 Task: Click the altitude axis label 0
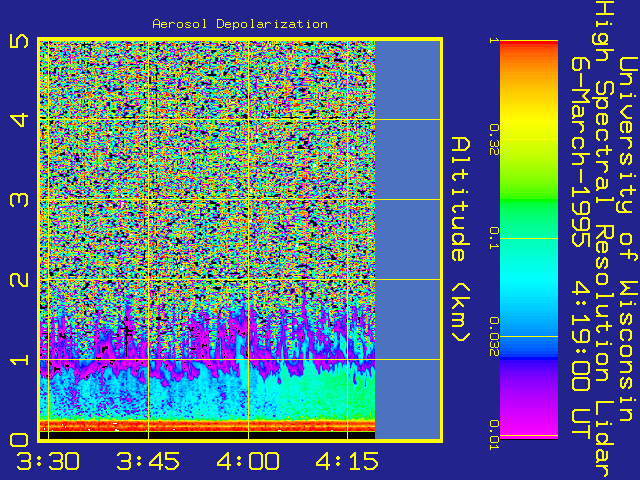[19, 440]
